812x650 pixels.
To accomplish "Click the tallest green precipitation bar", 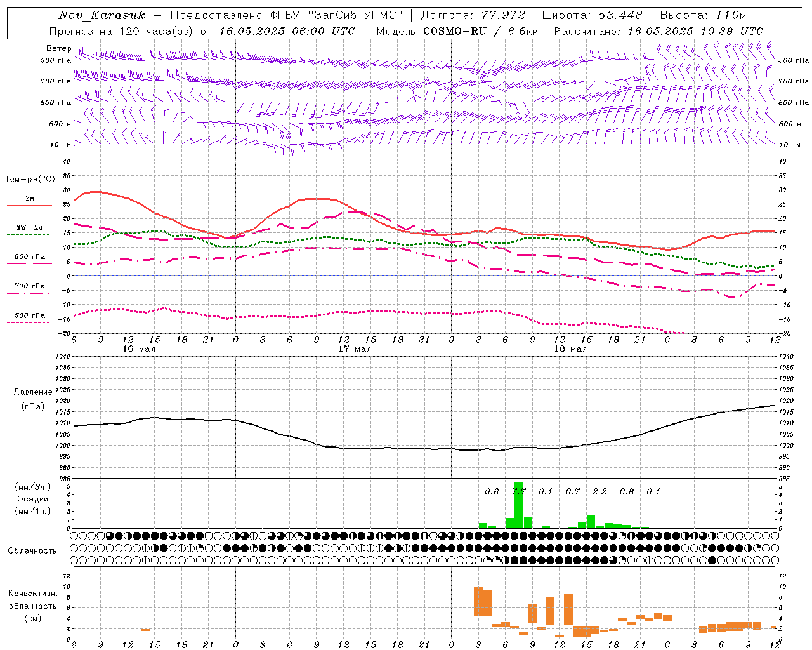I will coord(519,505).
